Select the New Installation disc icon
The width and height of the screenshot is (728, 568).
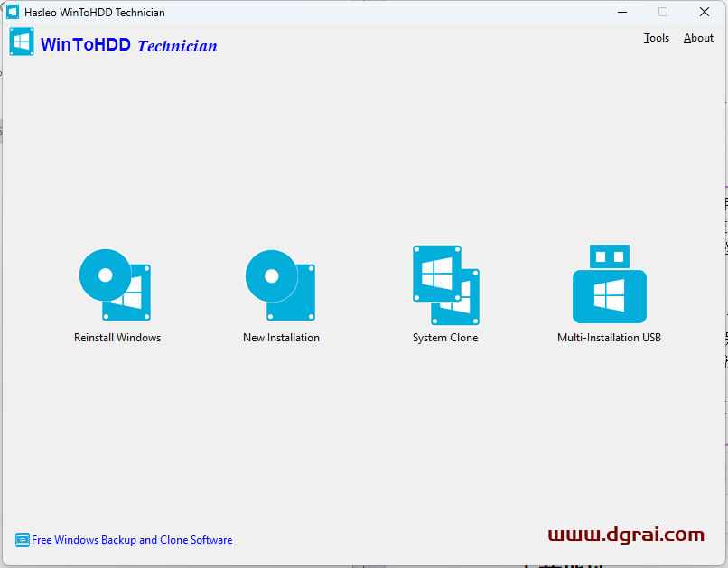(x=280, y=285)
